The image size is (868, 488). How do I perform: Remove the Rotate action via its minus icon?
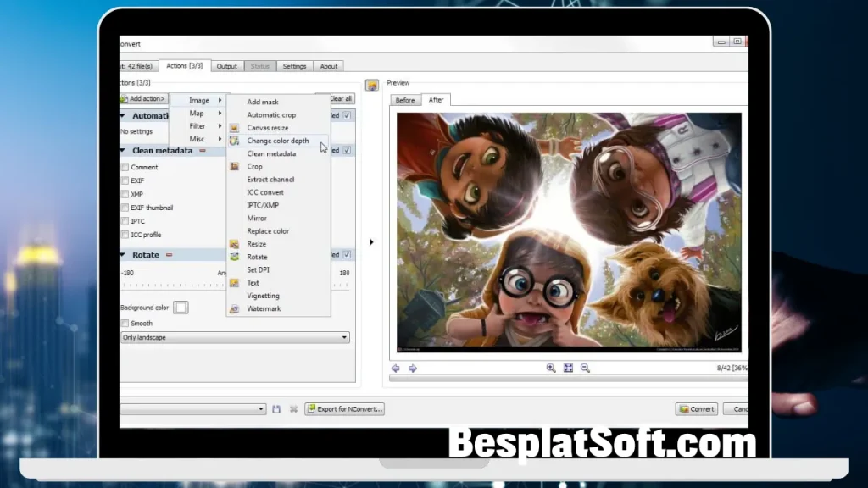tap(168, 254)
